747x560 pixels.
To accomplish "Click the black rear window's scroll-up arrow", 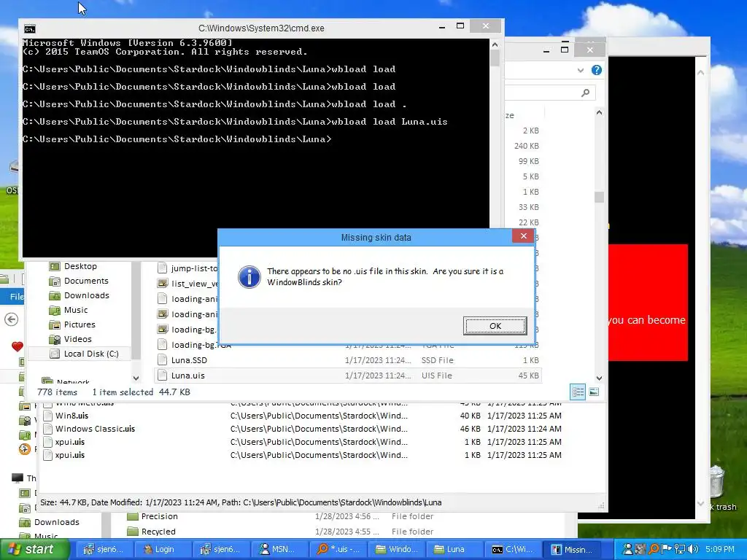I will (x=701, y=73).
